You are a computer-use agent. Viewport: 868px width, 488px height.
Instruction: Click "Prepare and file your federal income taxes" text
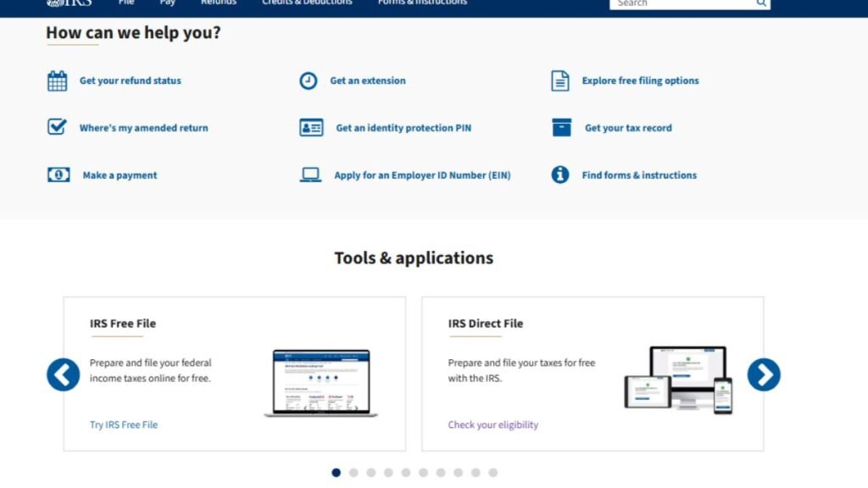151,371
